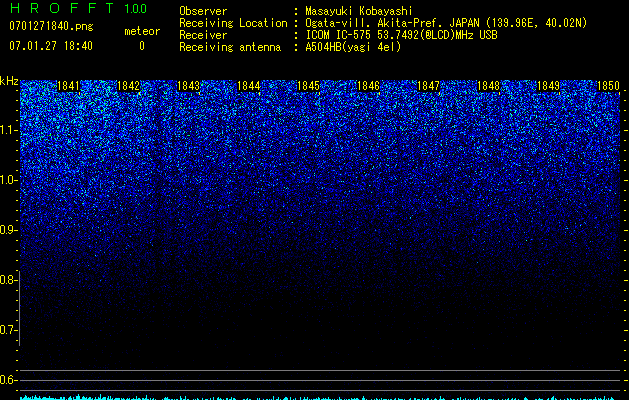The image size is (629, 400).
Task: Click the 1844 time marker
Action: [249, 86]
